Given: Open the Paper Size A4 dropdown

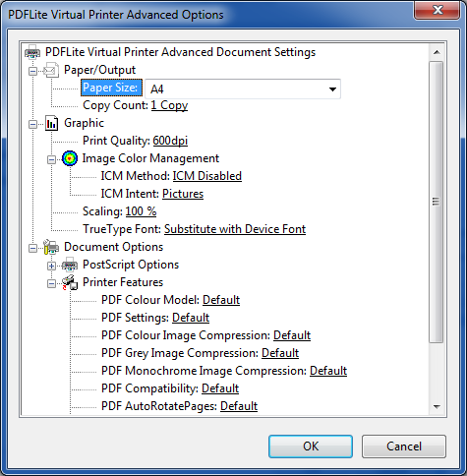Looking at the screenshot, I should (x=243, y=89).
